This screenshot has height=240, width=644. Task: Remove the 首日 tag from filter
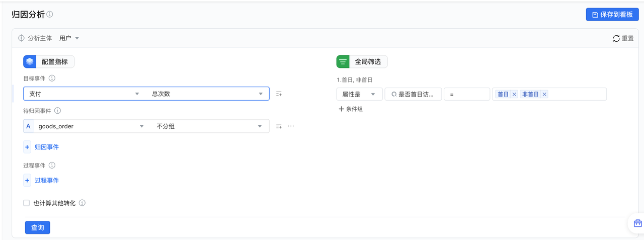[x=514, y=94]
